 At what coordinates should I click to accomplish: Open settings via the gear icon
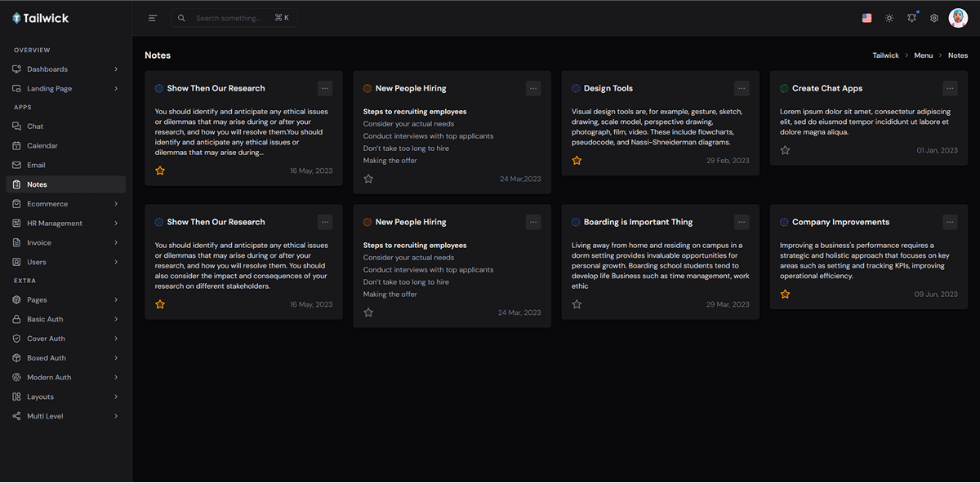point(934,18)
